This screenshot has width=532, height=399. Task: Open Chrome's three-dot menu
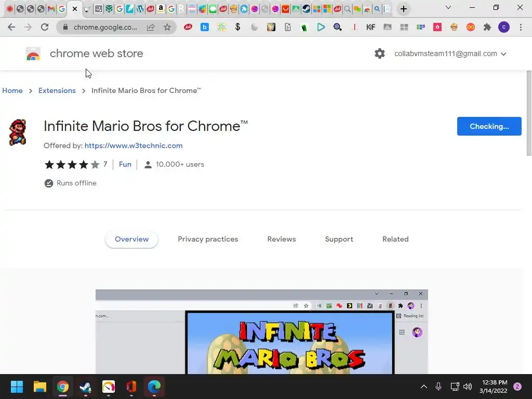pyautogui.click(x=521, y=27)
